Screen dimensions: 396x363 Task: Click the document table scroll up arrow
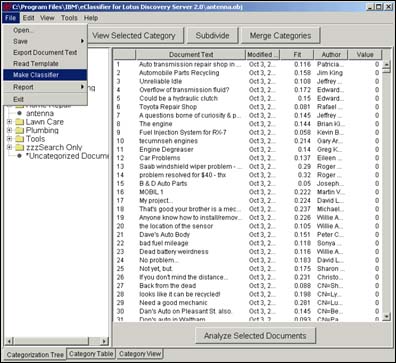(386, 64)
